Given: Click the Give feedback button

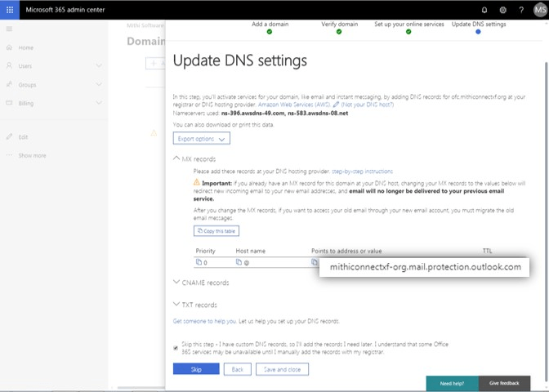Looking at the screenshot, I should point(504,383).
